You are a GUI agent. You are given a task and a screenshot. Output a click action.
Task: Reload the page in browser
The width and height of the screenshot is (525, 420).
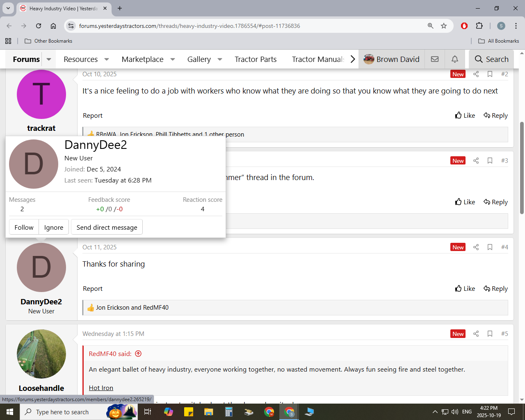click(x=39, y=26)
